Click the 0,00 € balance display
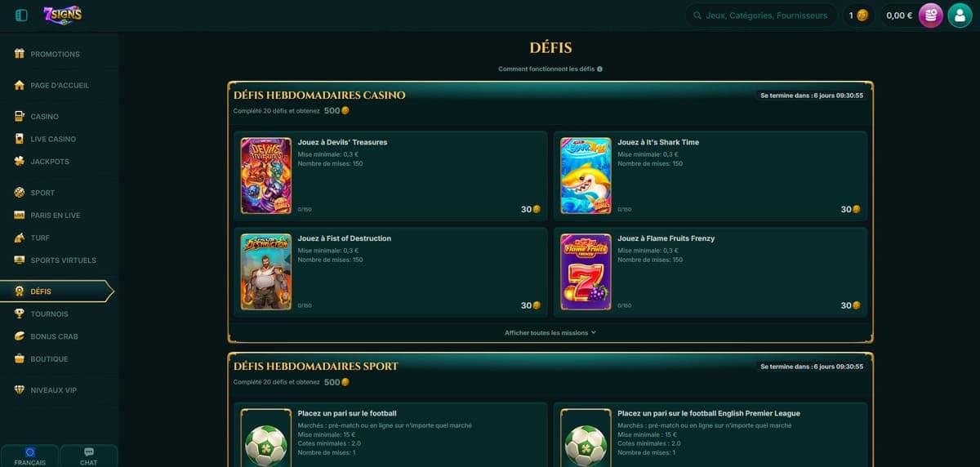The height and width of the screenshot is (467, 980). click(x=899, y=16)
